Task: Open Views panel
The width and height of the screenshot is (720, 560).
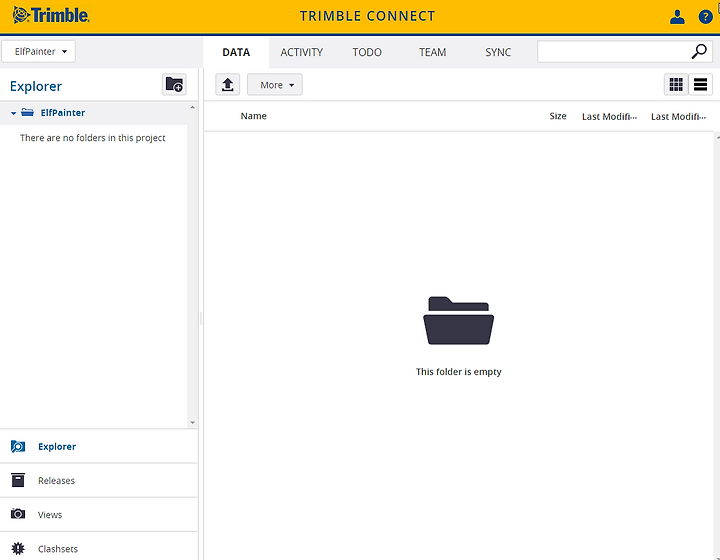Action: pyautogui.click(x=99, y=514)
